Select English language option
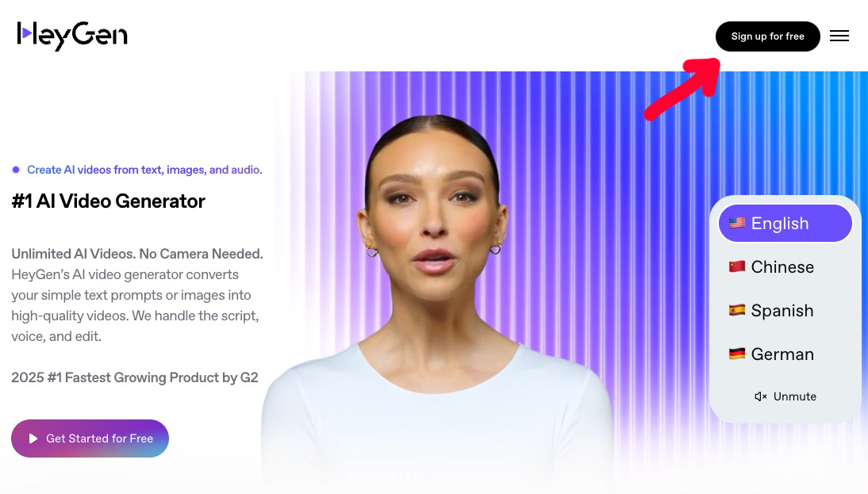The height and width of the screenshot is (494, 868). coord(785,224)
